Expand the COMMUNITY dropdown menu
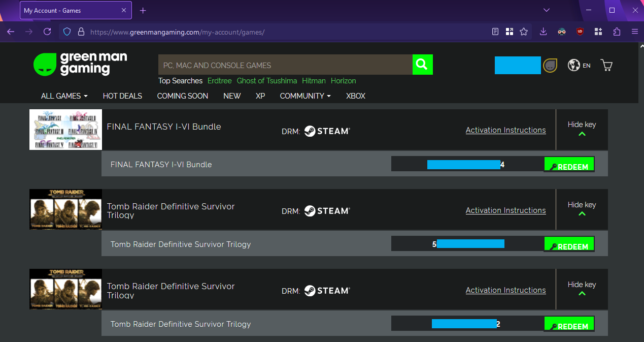This screenshot has width=644, height=342. pyautogui.click(x=306, y=96)
